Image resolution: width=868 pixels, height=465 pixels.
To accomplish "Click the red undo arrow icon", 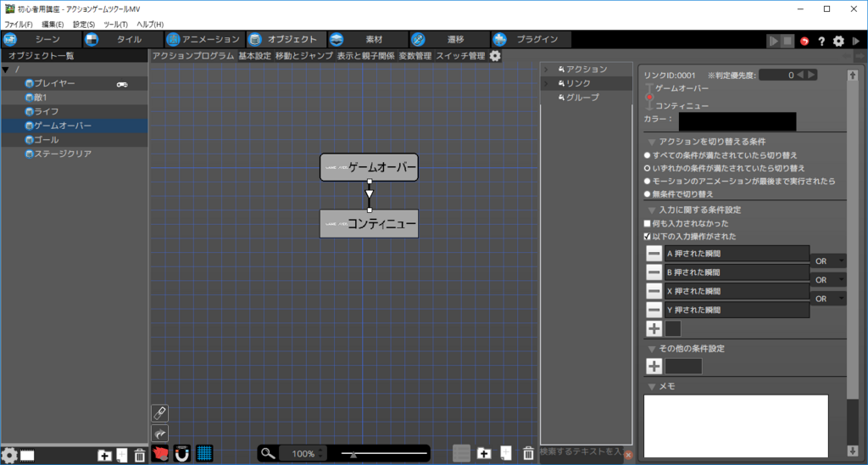I will click(804, 41).
